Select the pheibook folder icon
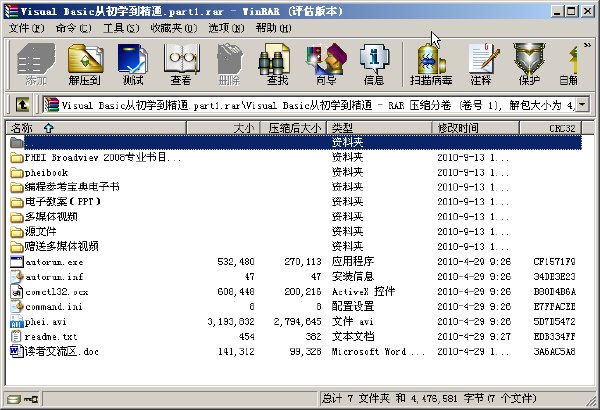600x410 pixels. (x=17, y=172)
